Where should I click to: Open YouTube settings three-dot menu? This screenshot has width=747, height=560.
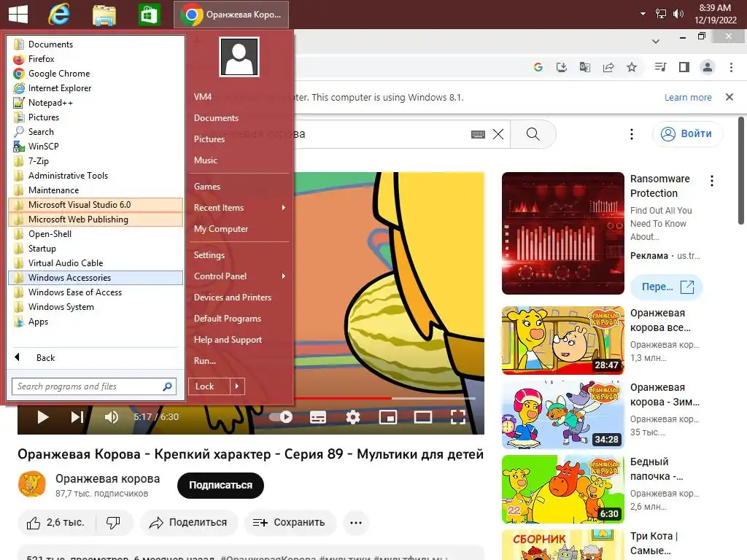tap(632, 134)
